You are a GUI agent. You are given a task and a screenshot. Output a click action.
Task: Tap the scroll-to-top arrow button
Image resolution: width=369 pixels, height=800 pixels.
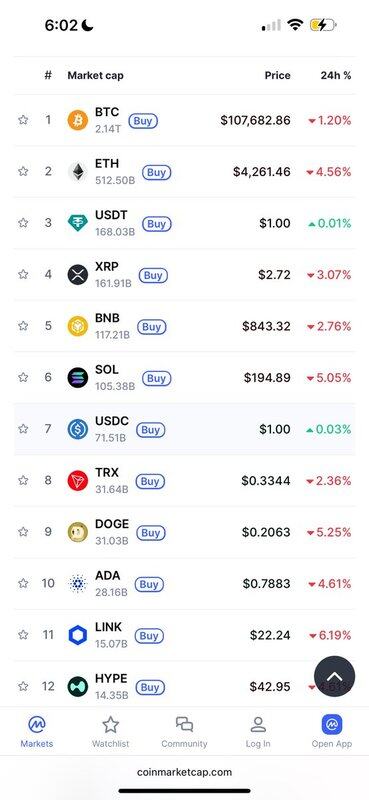point(334,677)
